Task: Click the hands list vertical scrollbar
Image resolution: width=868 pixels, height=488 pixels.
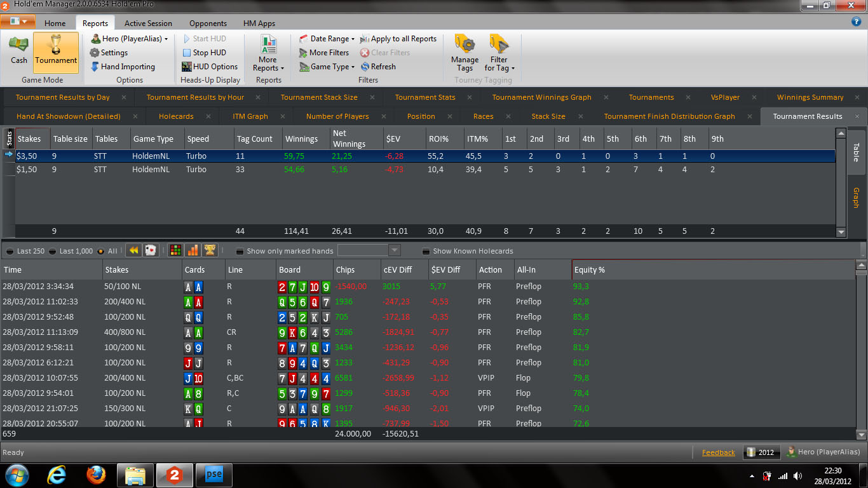Action: coord(862,349)
